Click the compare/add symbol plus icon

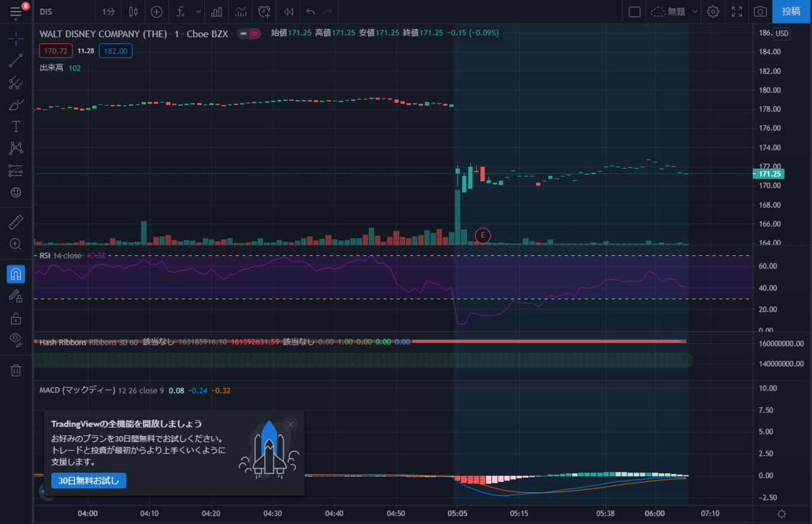coord(156,12)
